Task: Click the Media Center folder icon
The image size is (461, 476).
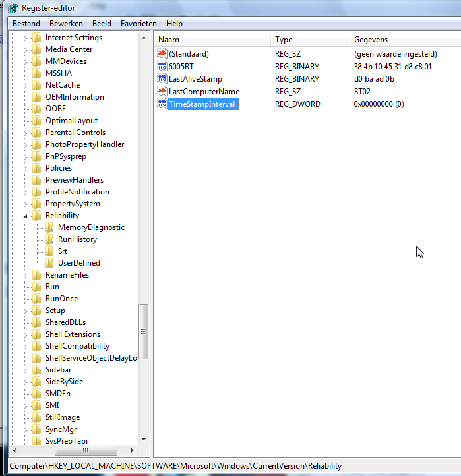Action: coord(37,49)
